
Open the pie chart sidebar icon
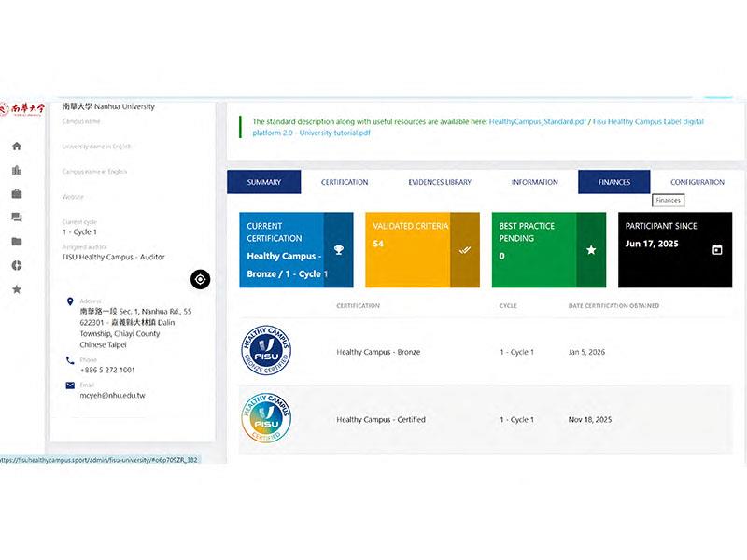click(17, 266)
